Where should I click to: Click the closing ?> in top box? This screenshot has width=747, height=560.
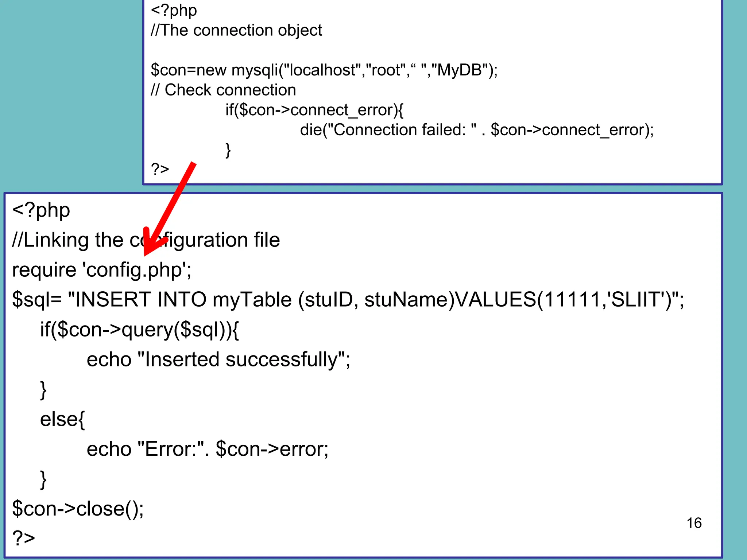click(160, 170)
